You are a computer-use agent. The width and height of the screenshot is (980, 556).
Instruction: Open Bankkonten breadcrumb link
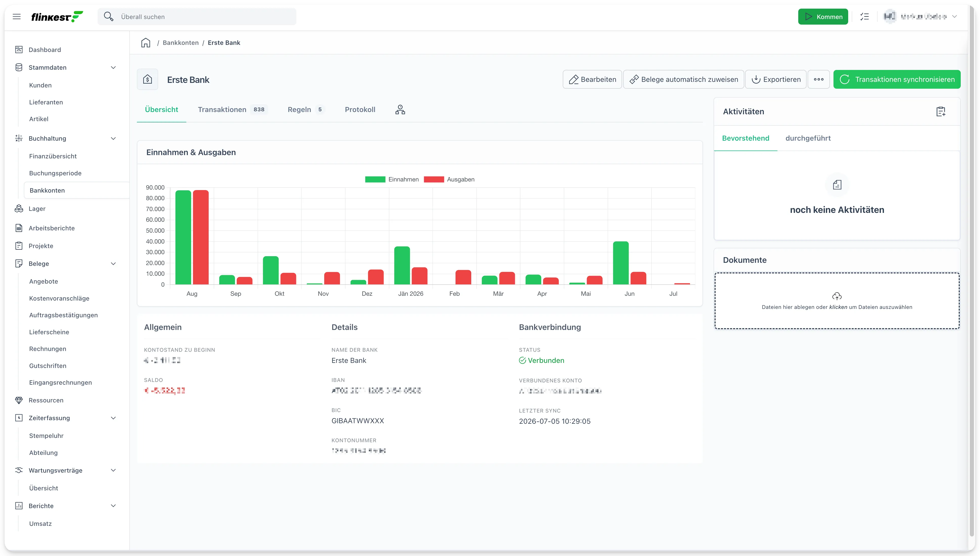pyautogui.click(x=181, y=43)
